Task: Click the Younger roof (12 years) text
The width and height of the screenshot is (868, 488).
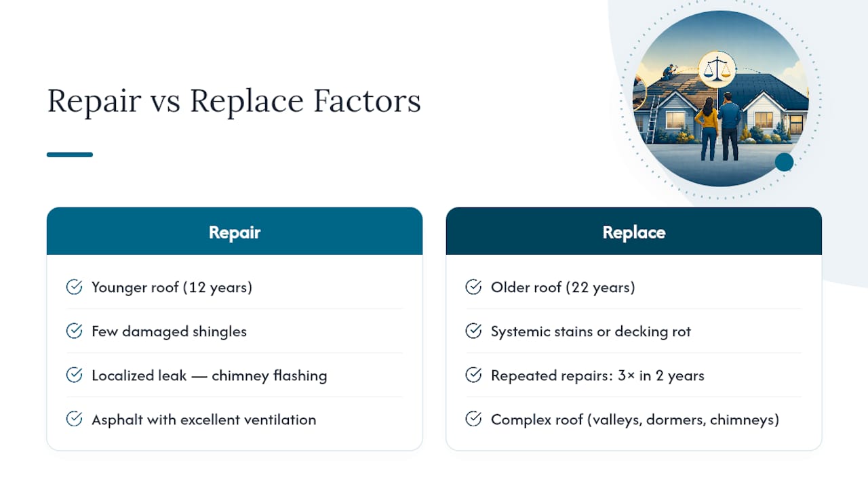Action: [x=172, y=287]
